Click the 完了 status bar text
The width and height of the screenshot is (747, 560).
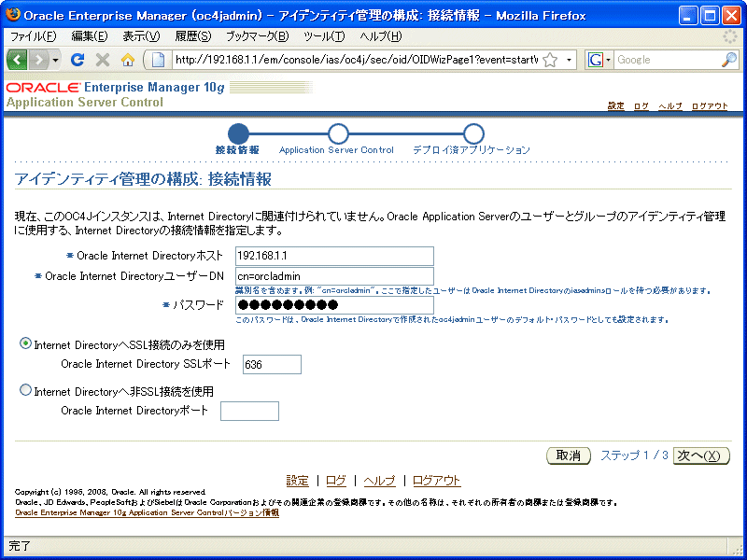[x=20, y=546]
